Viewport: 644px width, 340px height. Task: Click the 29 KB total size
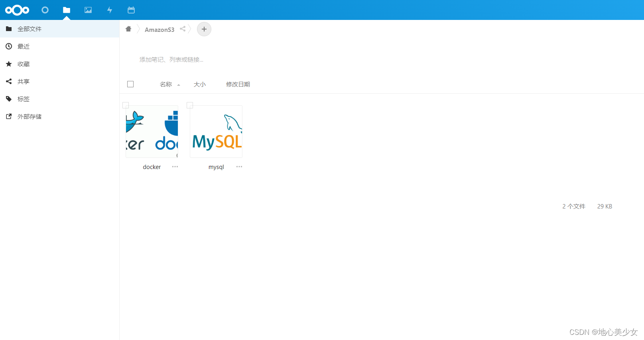[605, 206]
